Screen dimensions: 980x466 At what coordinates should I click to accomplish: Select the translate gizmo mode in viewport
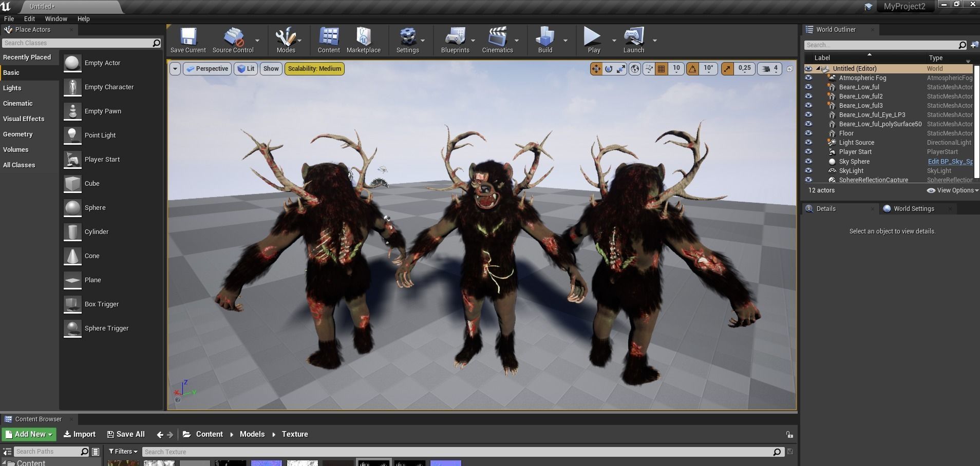pyautogui.click(x=596, y=69)
